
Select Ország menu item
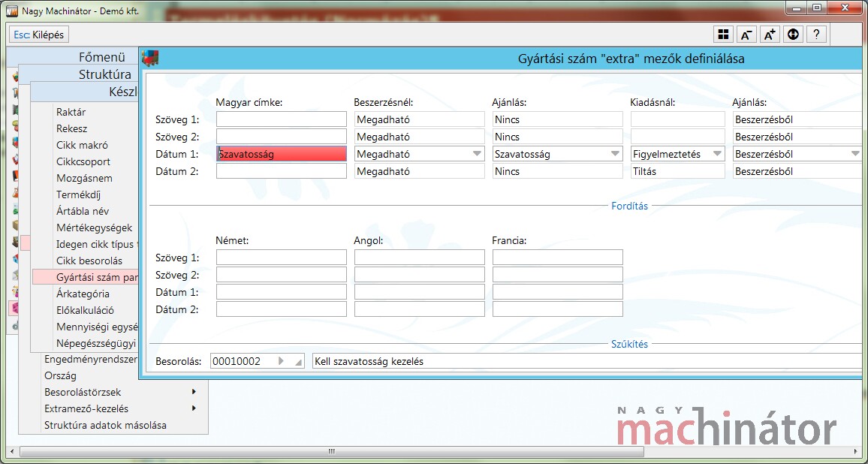pyautogui.click(x=60, y=375)
